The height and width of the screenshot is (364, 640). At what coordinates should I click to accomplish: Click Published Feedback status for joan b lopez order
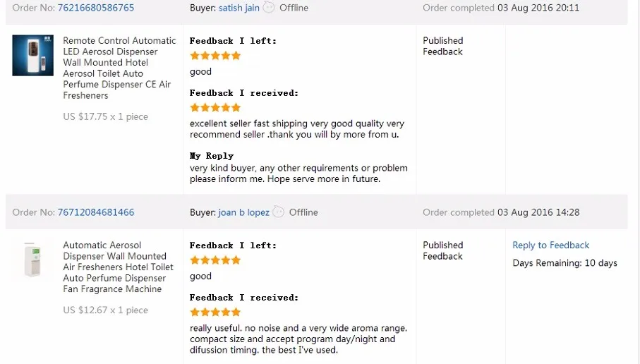click(443, 250)
